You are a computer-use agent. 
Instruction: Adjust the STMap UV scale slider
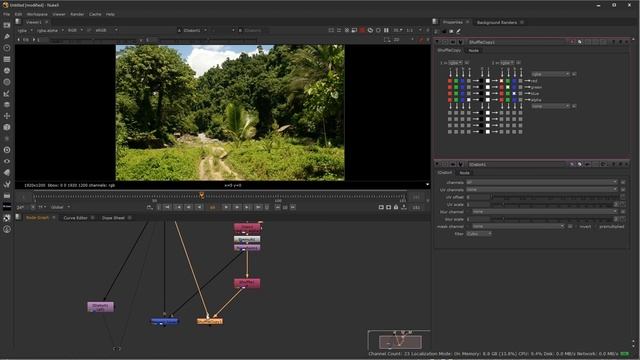tap(552, 204)
